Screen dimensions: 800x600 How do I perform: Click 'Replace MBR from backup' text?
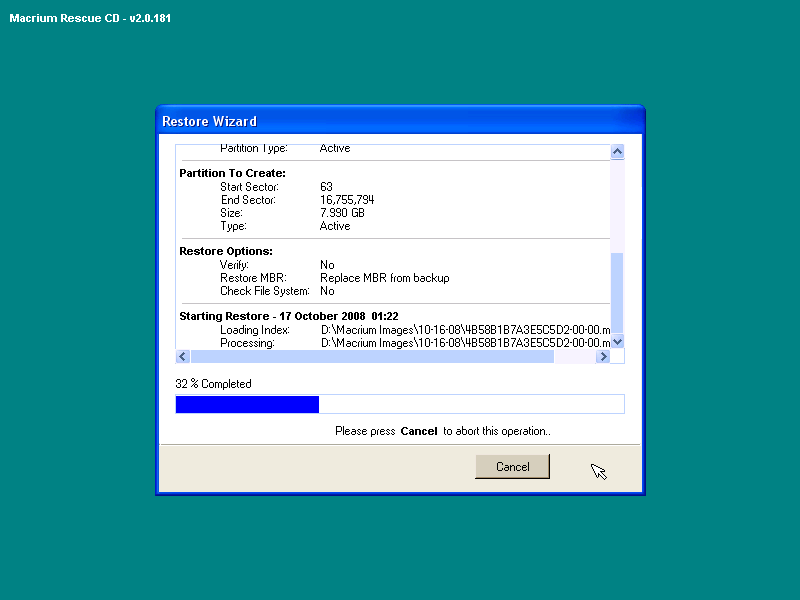coord(385,278)
